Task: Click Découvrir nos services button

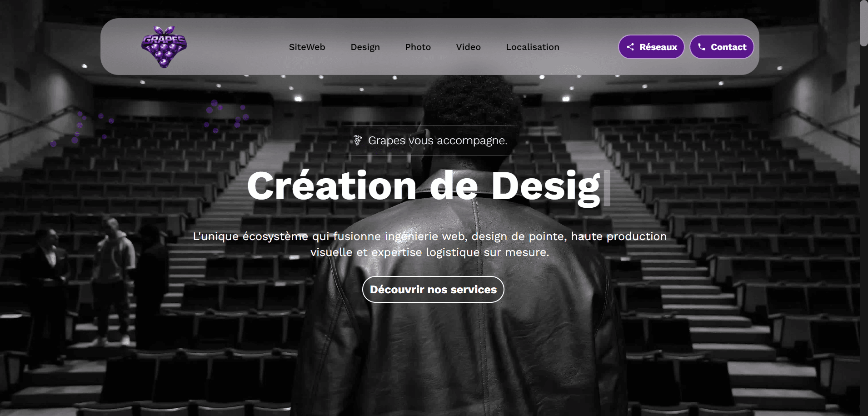Action: point(433,289)
